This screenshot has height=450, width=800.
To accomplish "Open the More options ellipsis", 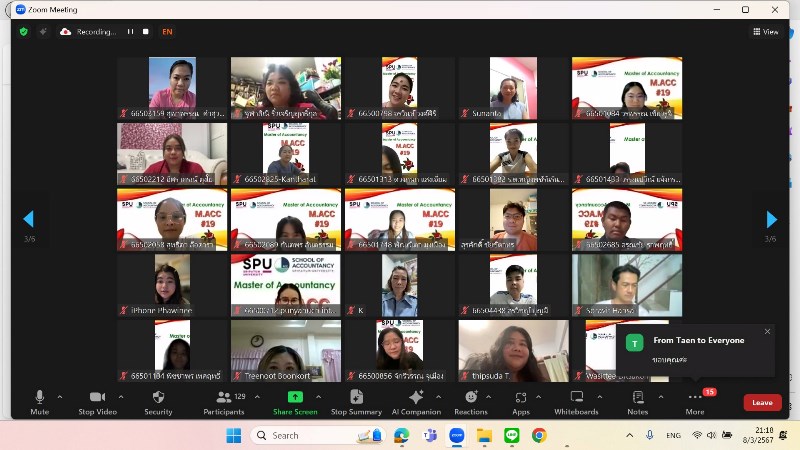I will (694, 397).
